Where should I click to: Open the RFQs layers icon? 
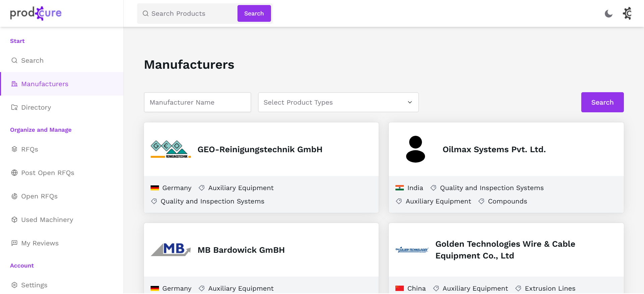pos(14,149)
